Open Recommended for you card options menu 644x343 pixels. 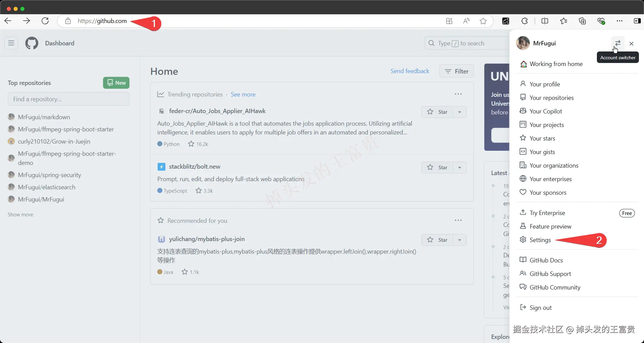point(458,220)
